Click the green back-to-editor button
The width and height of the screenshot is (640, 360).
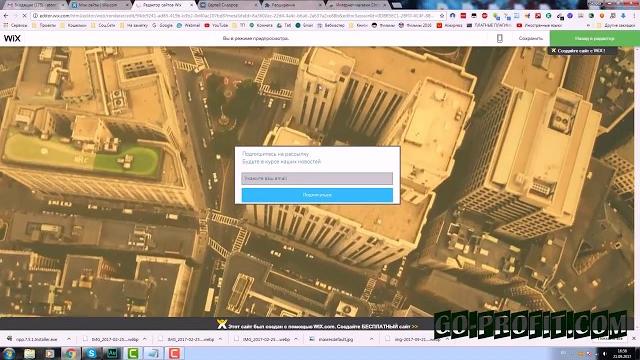click(595, 38)
